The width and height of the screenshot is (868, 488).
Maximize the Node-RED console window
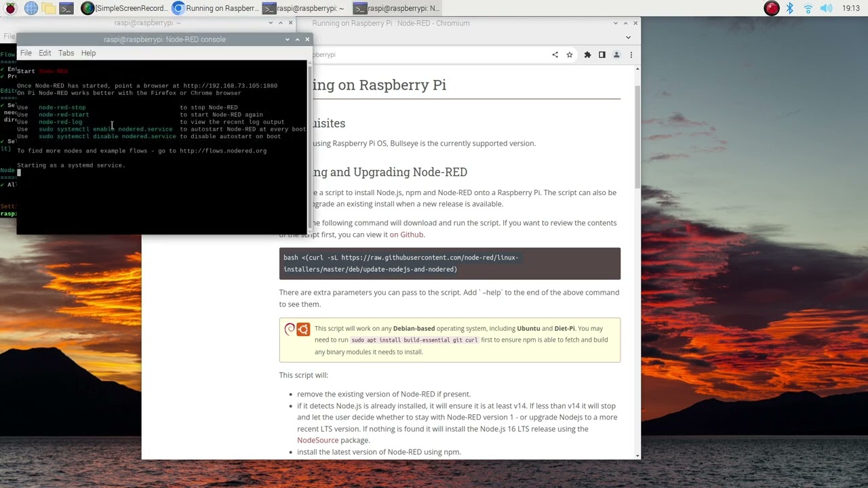coord(297,39)
